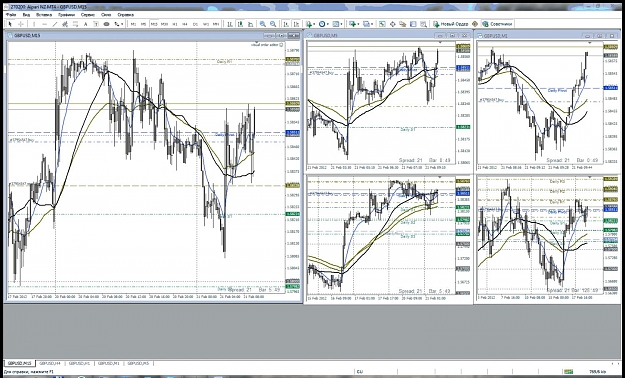The width and height of the screenshot is (625, 378).
Task: Open the Сервис menu
Action: tap(88, 14)
